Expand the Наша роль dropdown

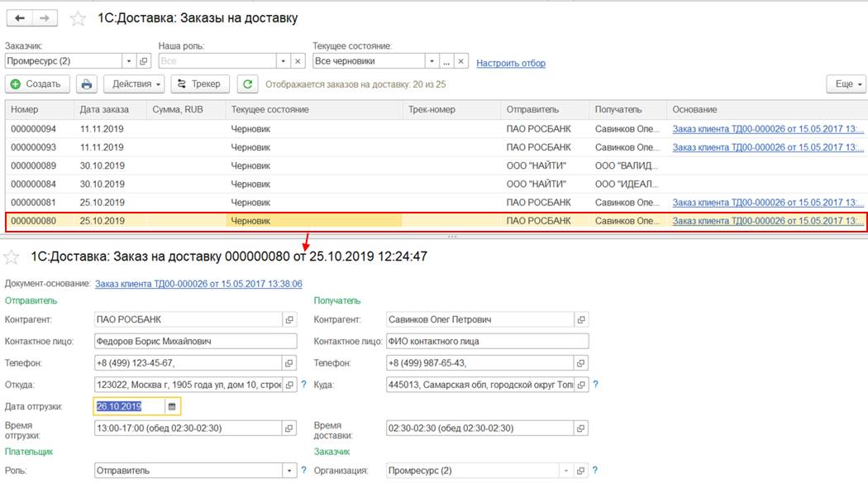[x=284, y=61]
